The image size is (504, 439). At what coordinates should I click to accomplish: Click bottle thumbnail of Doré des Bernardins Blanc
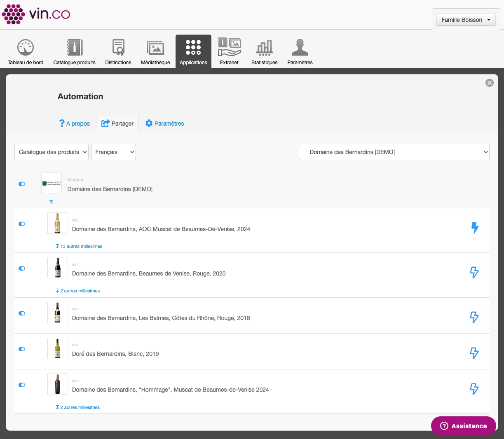coord(58,348)
